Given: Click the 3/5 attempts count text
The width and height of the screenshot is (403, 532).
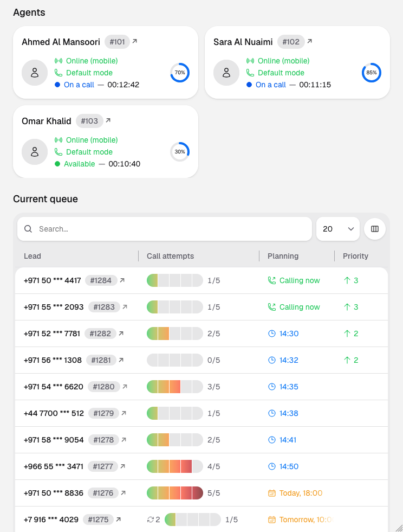Looking at the screenshot, I should (x=213, y=387).
